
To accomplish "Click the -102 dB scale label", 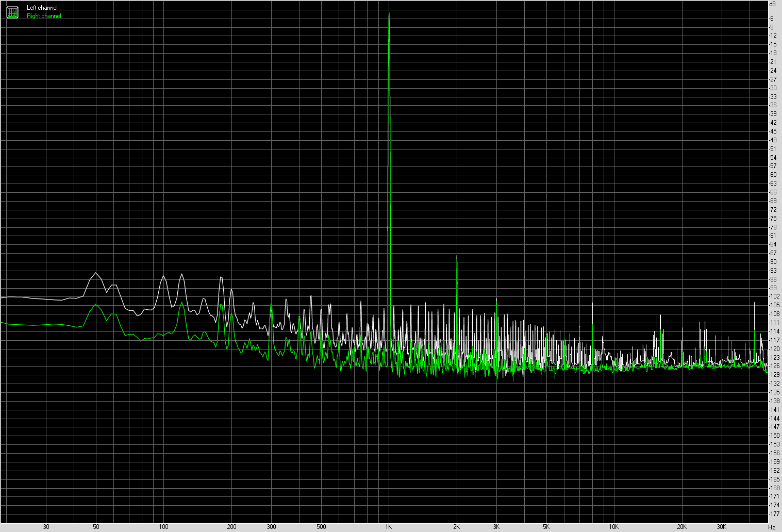I will click(x=774, y=296).
